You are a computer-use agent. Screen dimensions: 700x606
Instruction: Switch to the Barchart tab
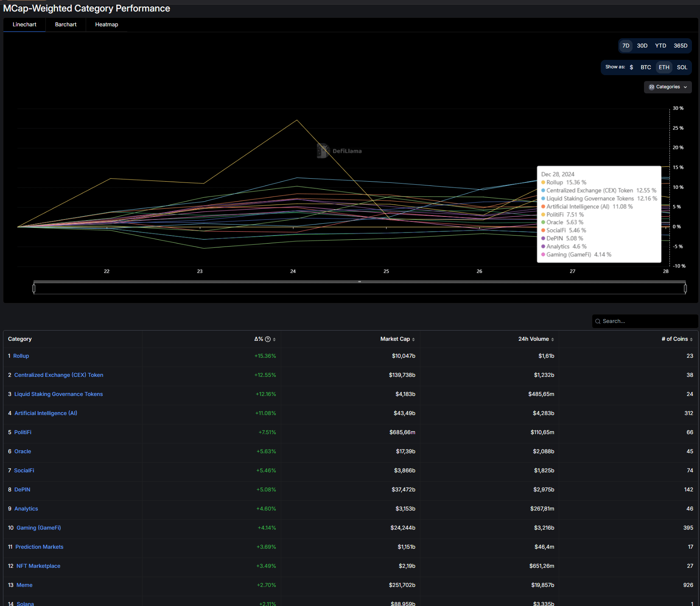(65, 24)
